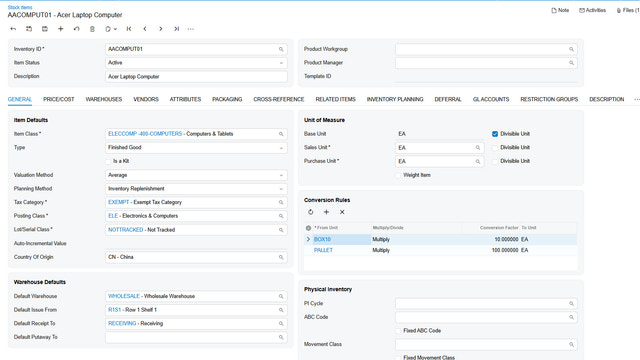Switch to the Warehouses tab
640x360 pixels.
104,99
